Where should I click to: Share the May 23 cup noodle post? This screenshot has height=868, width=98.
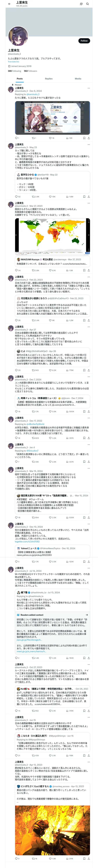pyautogui.click(x=89, y=196)
